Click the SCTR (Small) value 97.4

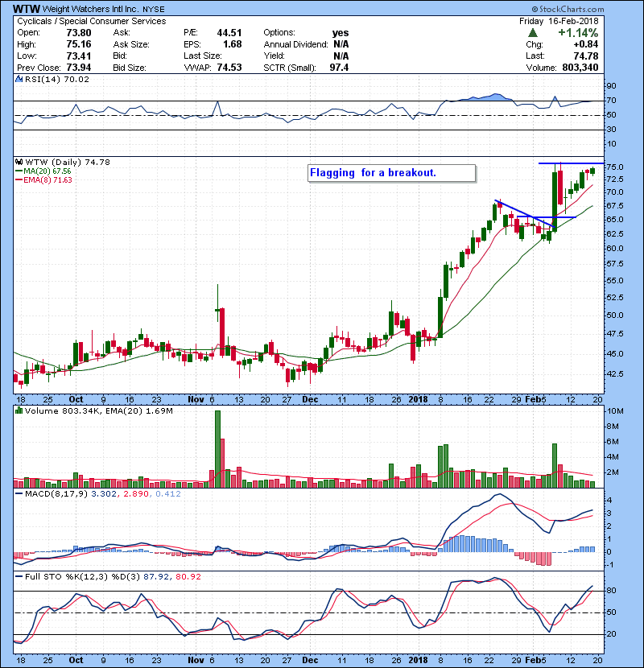(339, 68)
